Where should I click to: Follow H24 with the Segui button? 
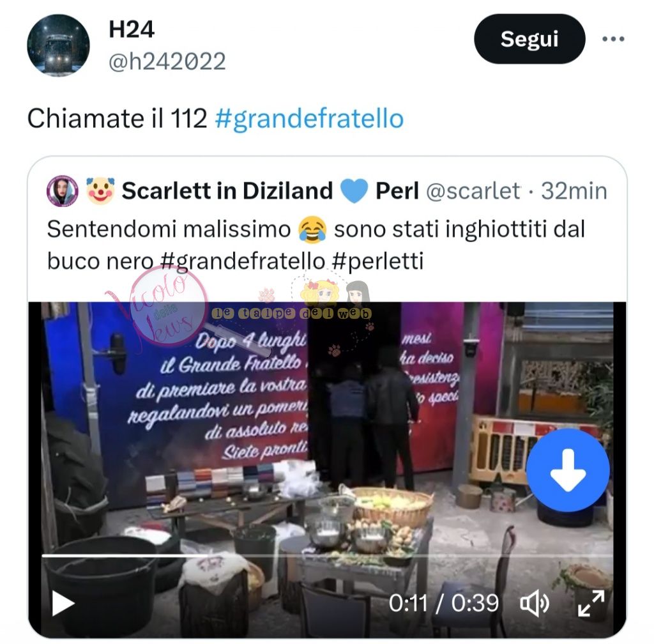pos(529,39)
